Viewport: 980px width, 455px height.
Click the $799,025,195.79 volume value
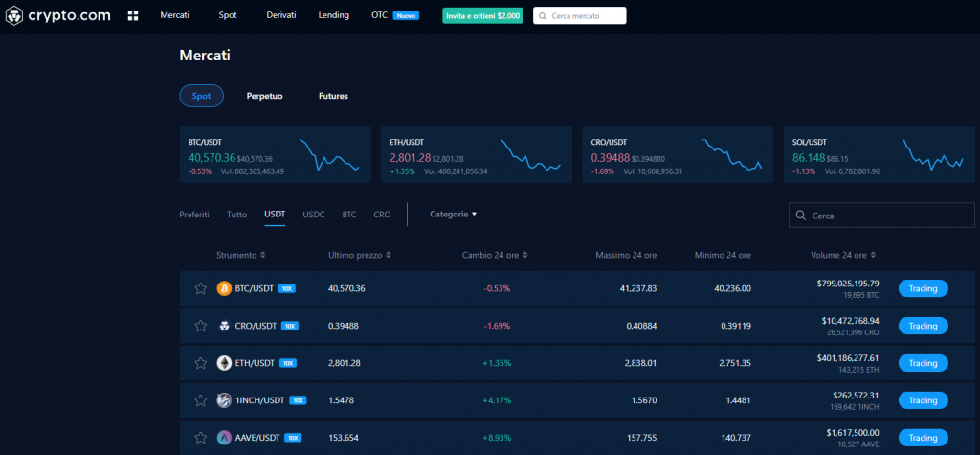[848, 284]
